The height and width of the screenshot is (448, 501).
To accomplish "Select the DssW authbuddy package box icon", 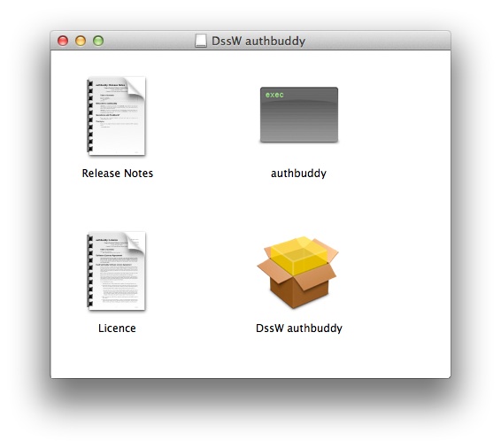I will 298,272.
